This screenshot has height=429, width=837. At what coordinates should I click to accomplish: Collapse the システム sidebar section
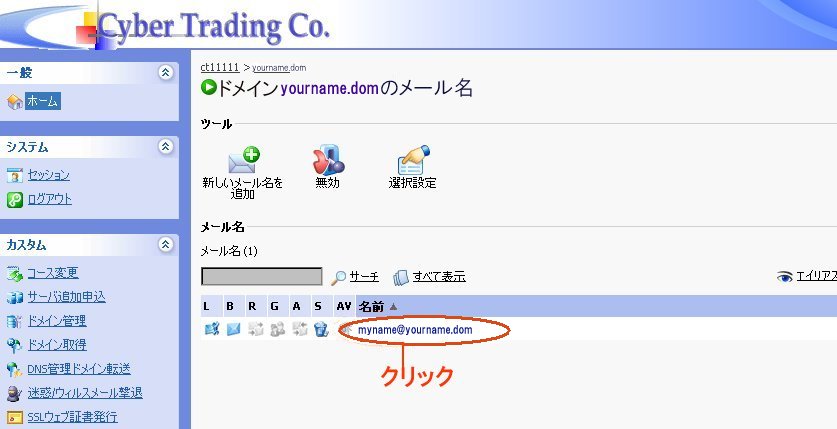165,147
